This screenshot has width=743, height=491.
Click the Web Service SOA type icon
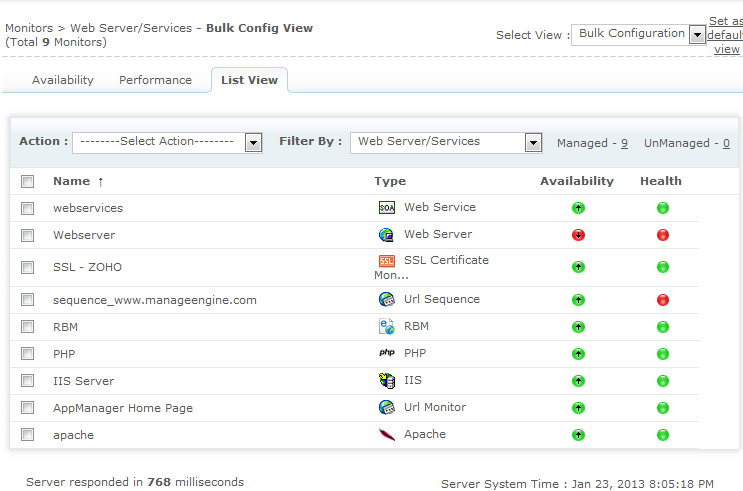coord(387,208)
